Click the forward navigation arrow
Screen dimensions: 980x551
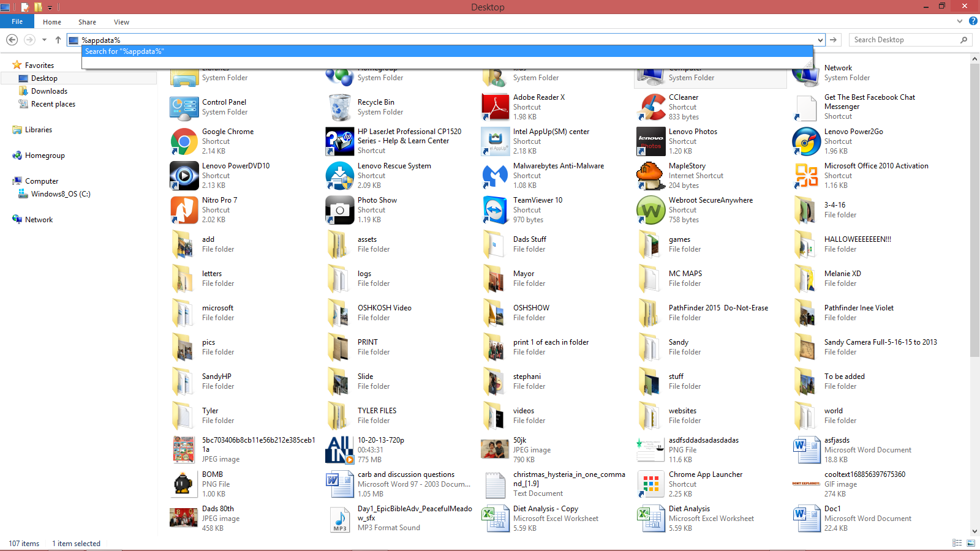point(29,40)
